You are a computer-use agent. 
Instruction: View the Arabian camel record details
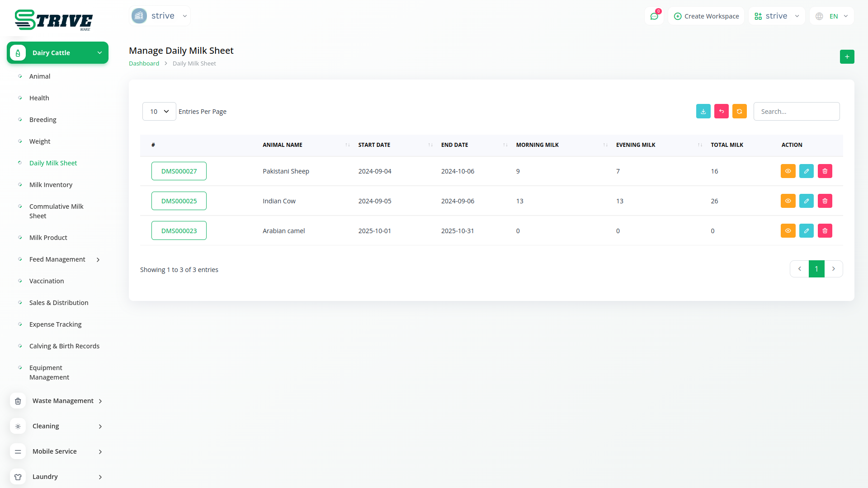point(788,231)
